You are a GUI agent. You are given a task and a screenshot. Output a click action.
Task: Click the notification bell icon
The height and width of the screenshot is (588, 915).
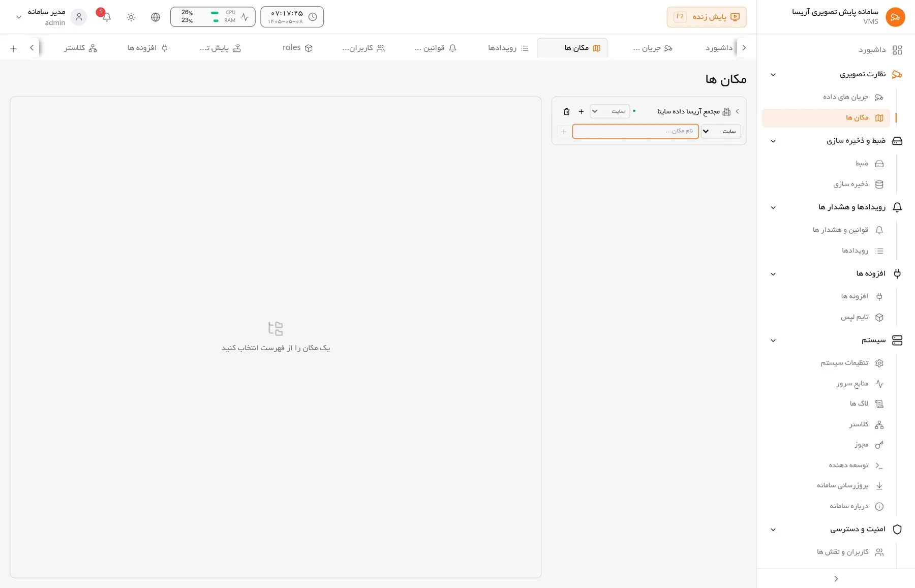[106, 17]
